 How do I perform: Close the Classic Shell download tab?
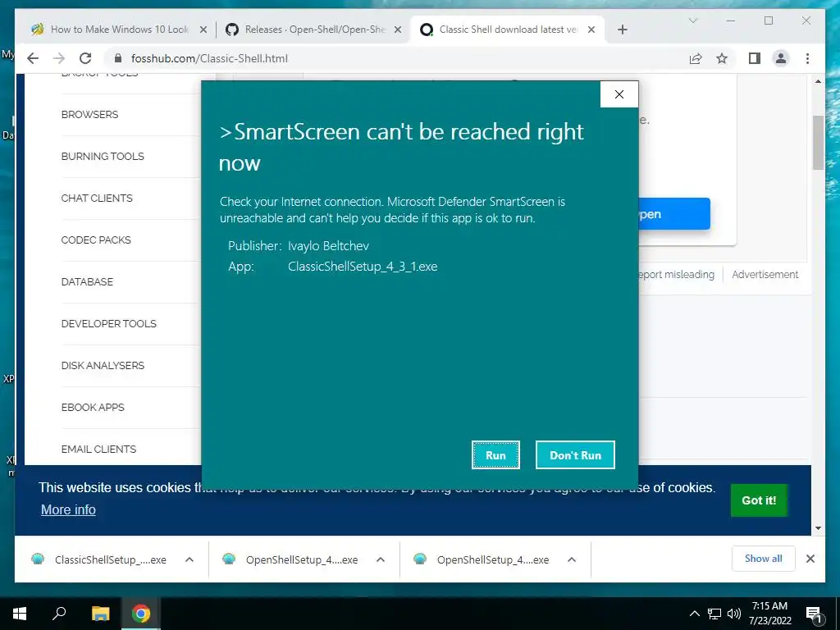click(x=591, y=30)
